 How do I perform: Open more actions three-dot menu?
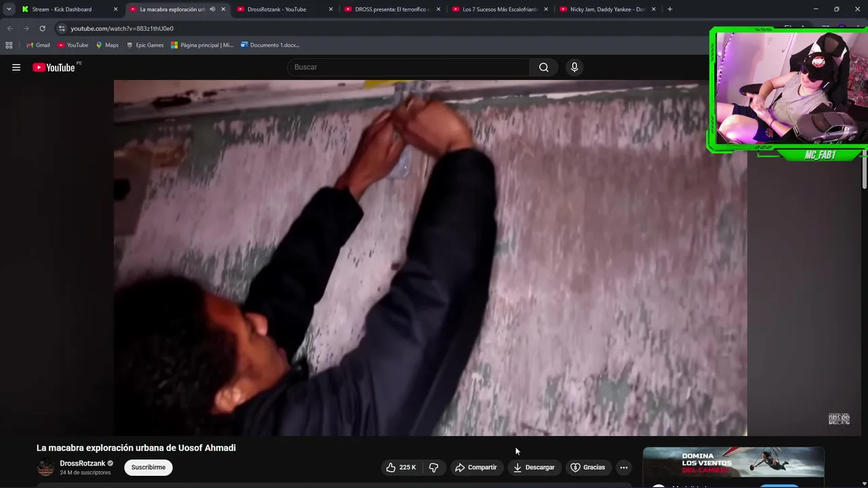624,467
